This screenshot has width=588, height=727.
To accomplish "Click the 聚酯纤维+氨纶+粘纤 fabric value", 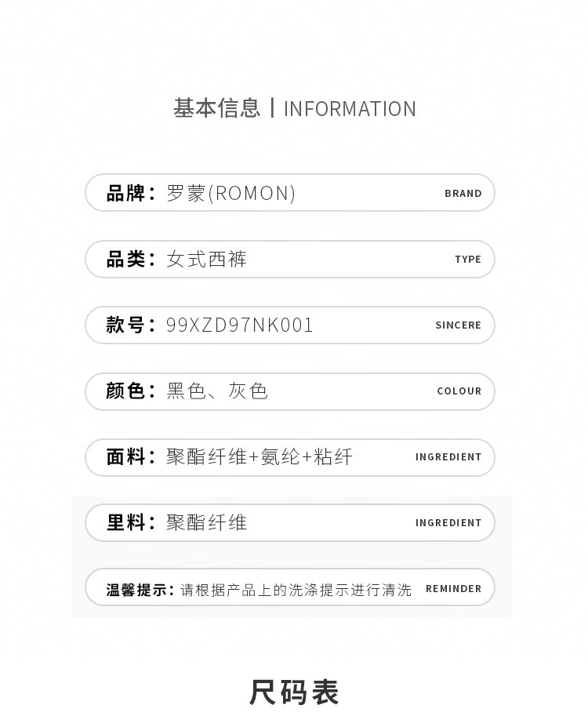I will point(260,457).
